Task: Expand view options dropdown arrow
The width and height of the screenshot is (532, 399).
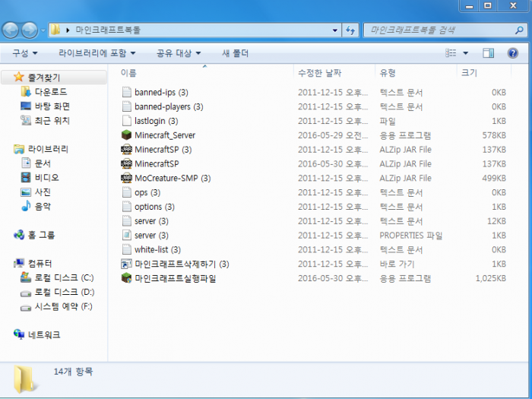Action: [x=465, y=53]
